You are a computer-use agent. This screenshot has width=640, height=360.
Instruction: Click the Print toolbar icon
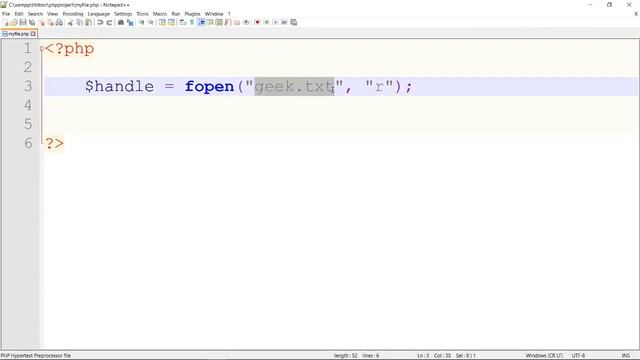(x=59, y=22)
